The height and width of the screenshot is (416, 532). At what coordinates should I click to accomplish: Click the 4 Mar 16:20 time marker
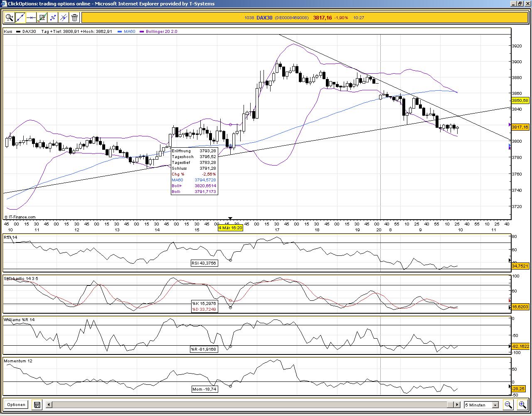pyautogui.click(x=230, y=228)
